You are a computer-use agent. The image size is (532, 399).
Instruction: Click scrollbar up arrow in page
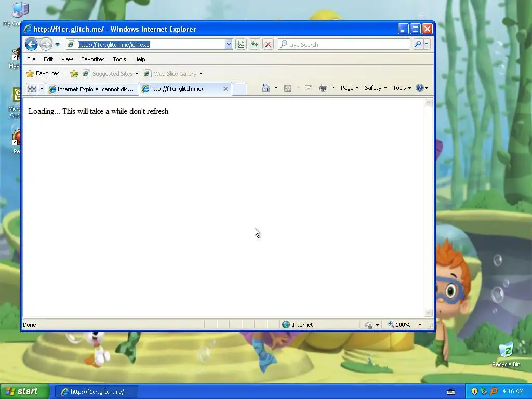(429, 103)
